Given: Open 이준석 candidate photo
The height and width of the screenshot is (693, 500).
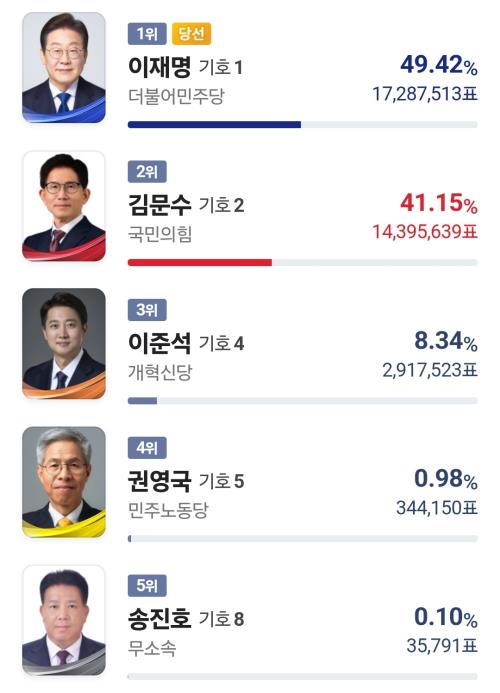Looking at the screenshot, I should pos(64,343).
